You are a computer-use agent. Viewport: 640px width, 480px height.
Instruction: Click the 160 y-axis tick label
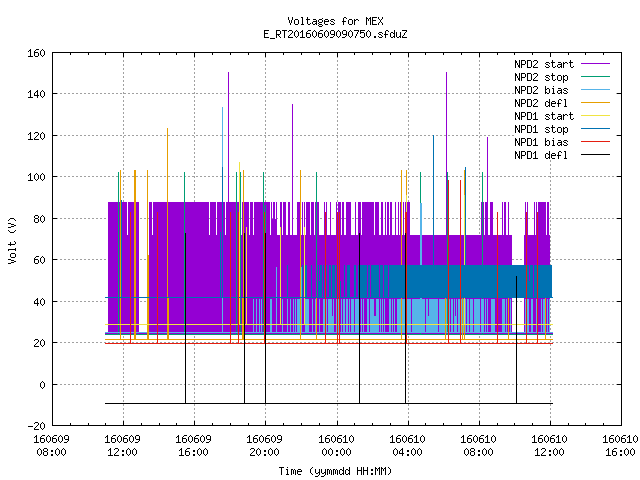36,53
